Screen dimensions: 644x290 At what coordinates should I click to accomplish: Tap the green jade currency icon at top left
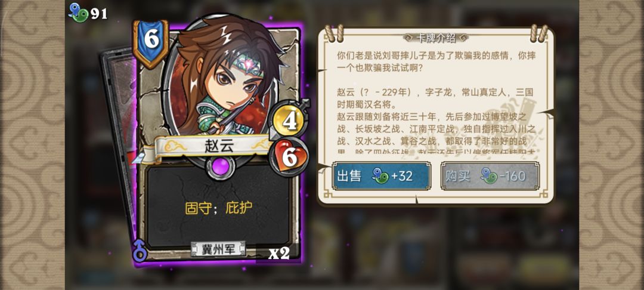77,11
